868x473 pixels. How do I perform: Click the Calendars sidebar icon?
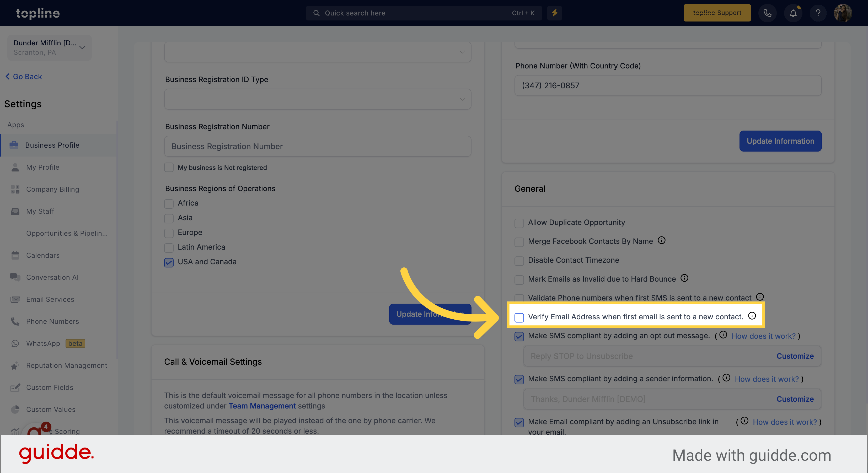(16, 255)
